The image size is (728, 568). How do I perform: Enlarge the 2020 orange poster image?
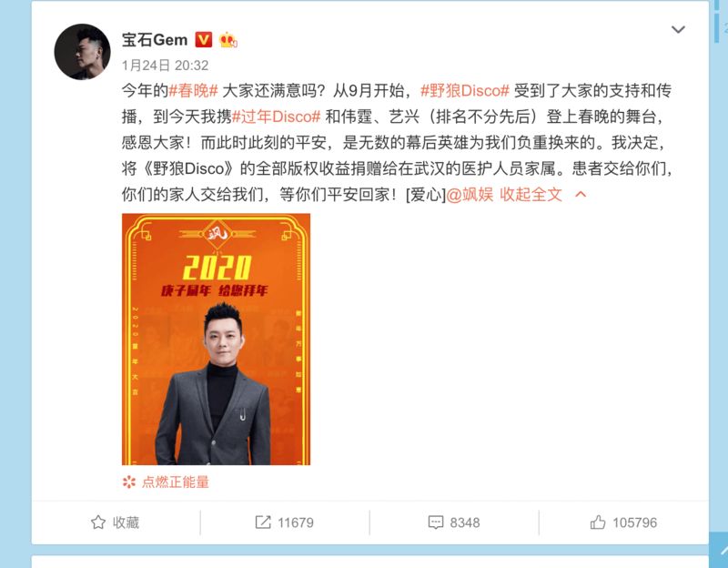[216, 339]
